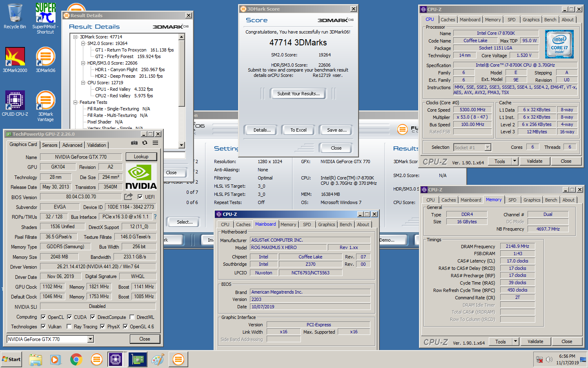Collapse the SM2.0 Score tree node
Screen dimensions: 588x368
(83, 43)
